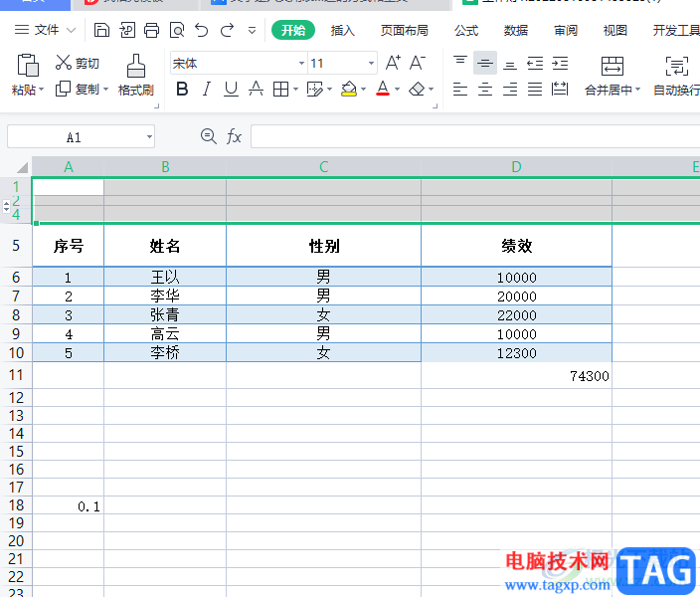Viewport: 700px width, 597px height.
Task: Toggle Underline formatting
Action: pyautogui.click(x=231, y=89)
